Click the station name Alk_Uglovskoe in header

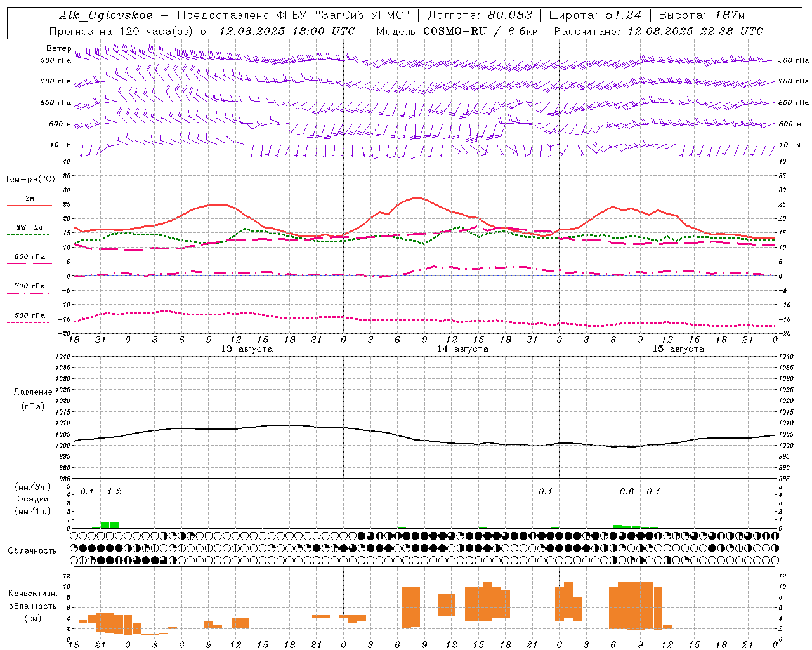coord(106,15)
